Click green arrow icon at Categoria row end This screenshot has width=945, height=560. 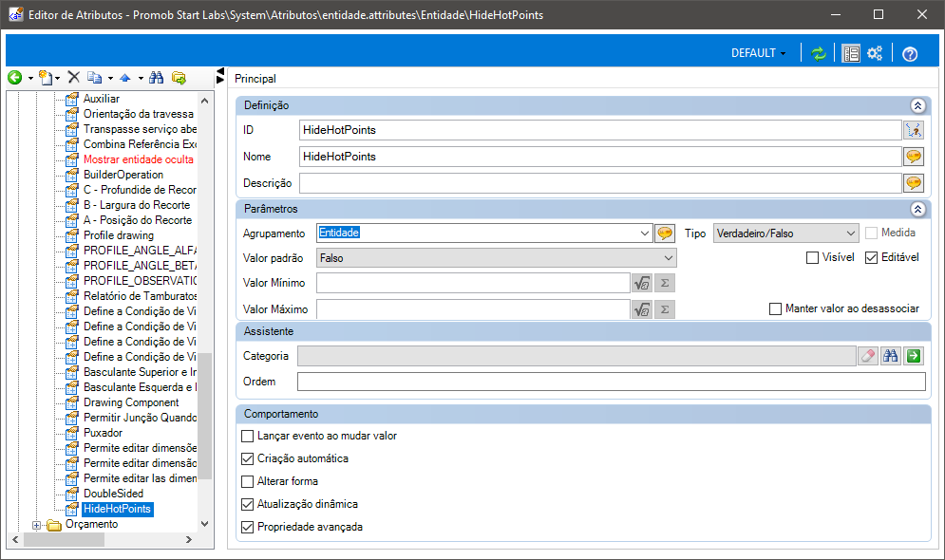[x=914, y=356]
